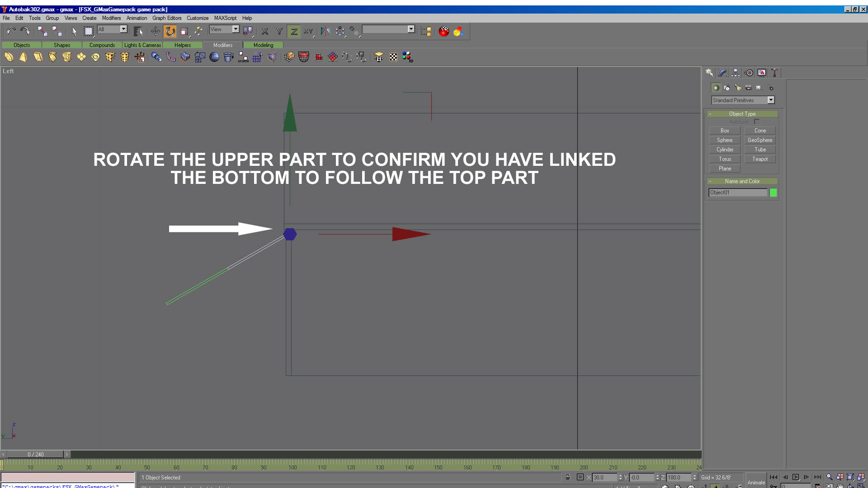Click the green object color swatch
The image size is (868, 488).
click(773, 192)
